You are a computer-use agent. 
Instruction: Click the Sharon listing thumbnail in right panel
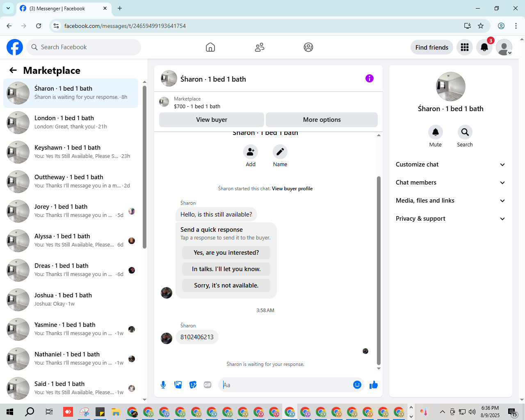[451, 87]
